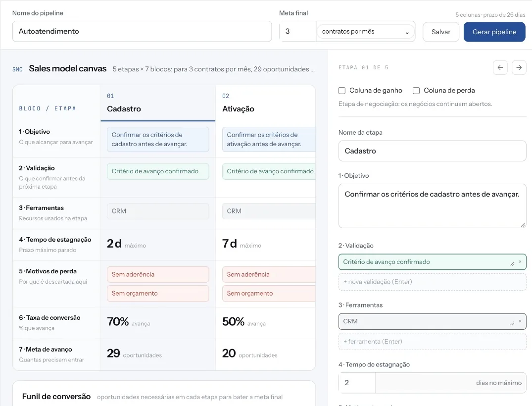This screenshot has width=532, height=406.
Task: Remove 'Critério de avanço confirmado' validation tag
Action: pos(520,262)
